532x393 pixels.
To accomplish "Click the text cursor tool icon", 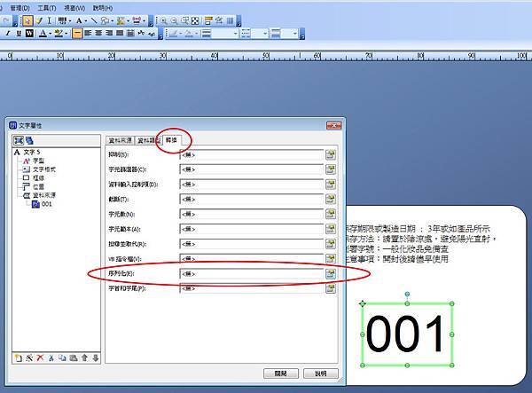I will point(49,21).
